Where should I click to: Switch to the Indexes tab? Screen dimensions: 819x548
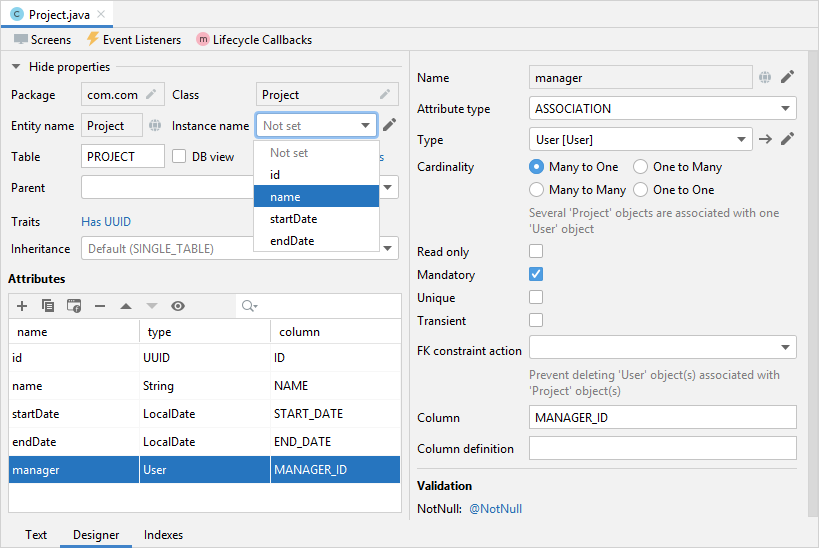(x=163, y=535)
